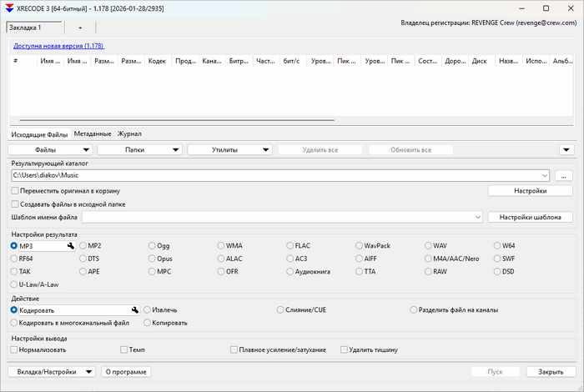Browse output folder with the ellipsis button
The height and width of the screenshot is (392, 584).
(x=564, y=176)
